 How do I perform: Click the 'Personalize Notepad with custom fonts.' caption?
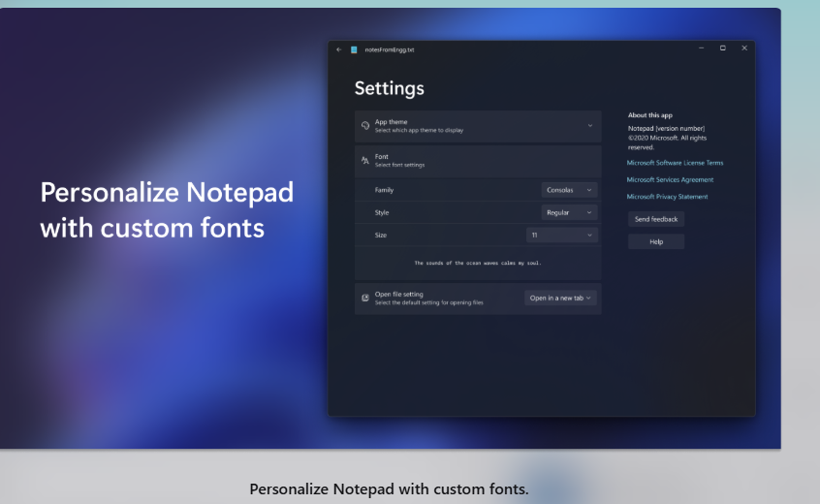[389, 488]
